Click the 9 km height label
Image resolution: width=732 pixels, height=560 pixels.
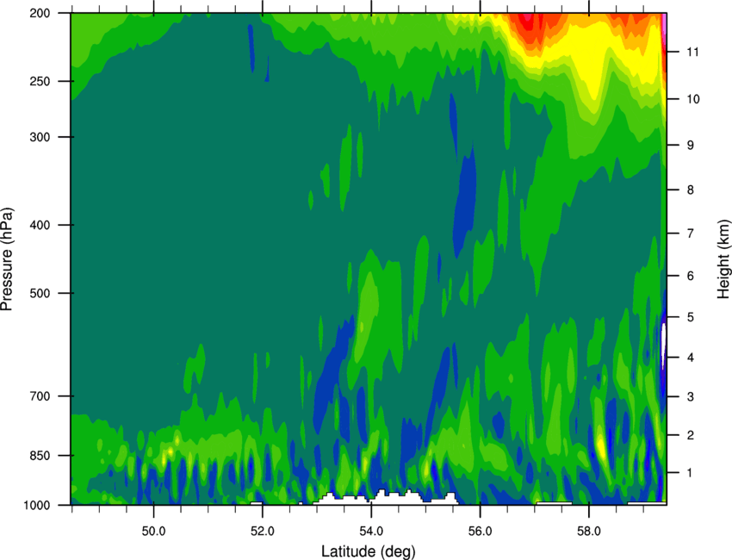pyautogui.click(x=691, y=145)
